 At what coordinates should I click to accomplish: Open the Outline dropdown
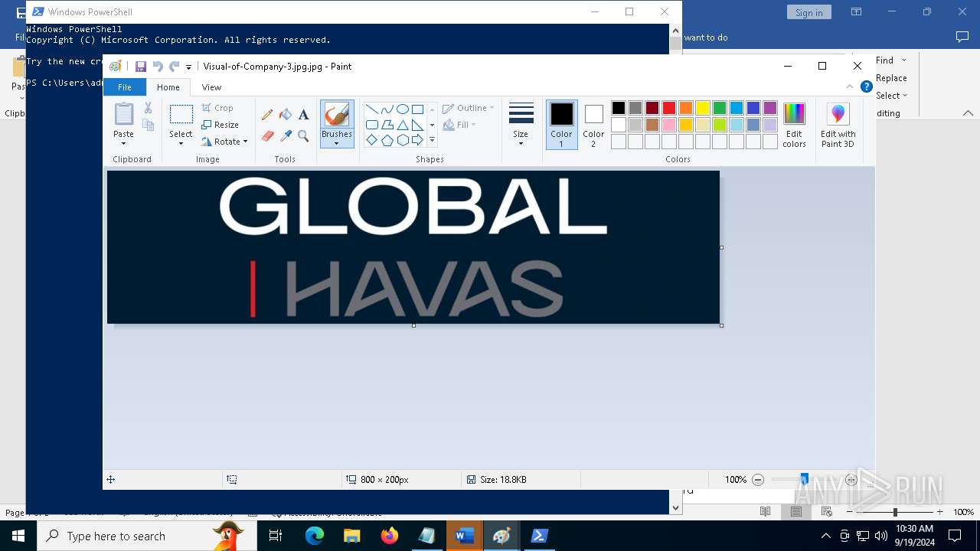(469, 108)
